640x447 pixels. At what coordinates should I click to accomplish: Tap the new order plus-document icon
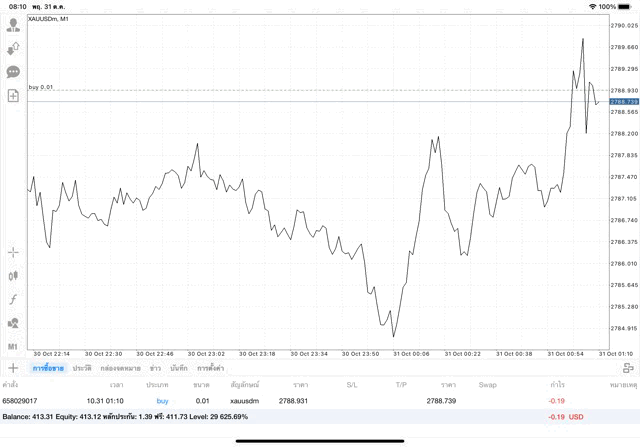coord(13,96)
